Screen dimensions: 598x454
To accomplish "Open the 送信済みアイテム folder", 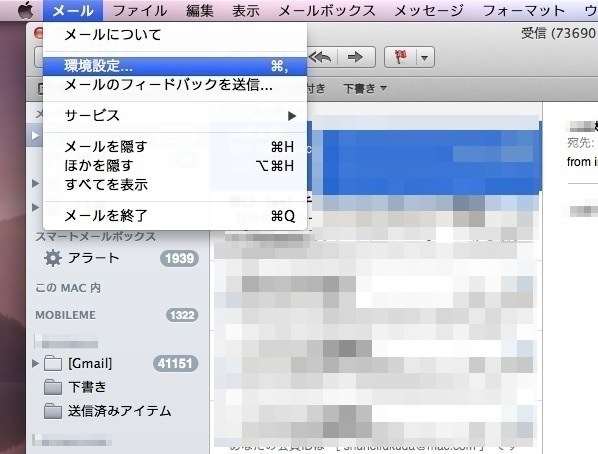I will pos(118,411).
